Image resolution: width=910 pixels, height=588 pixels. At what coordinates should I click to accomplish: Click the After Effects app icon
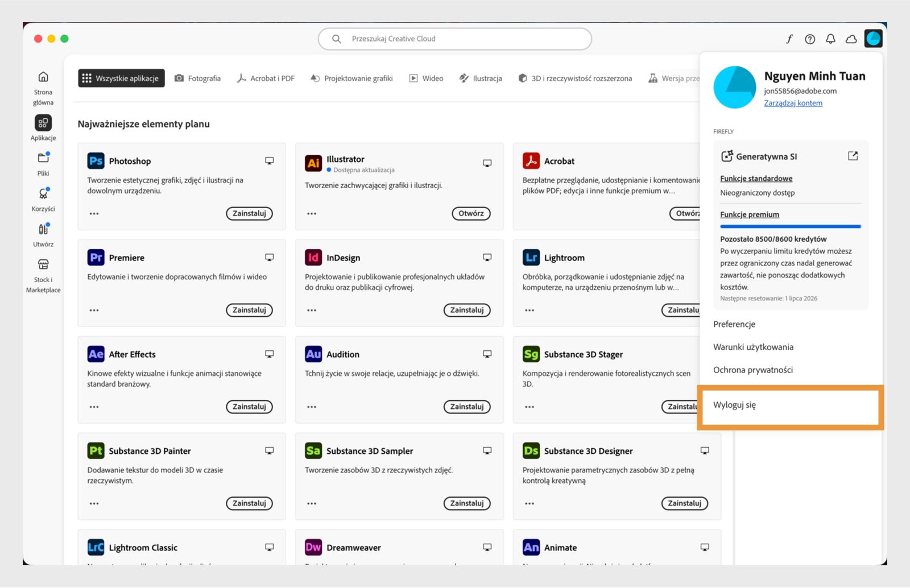96,354
